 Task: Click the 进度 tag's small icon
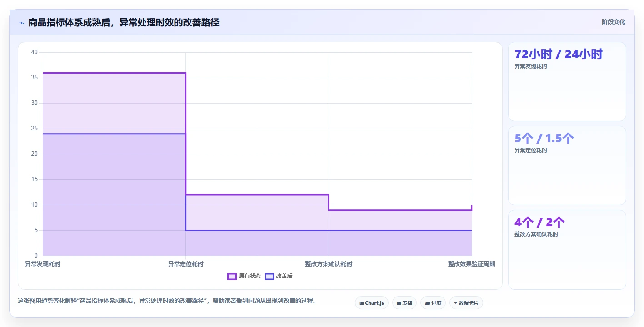pyautogui.click(x=427, y=303)
